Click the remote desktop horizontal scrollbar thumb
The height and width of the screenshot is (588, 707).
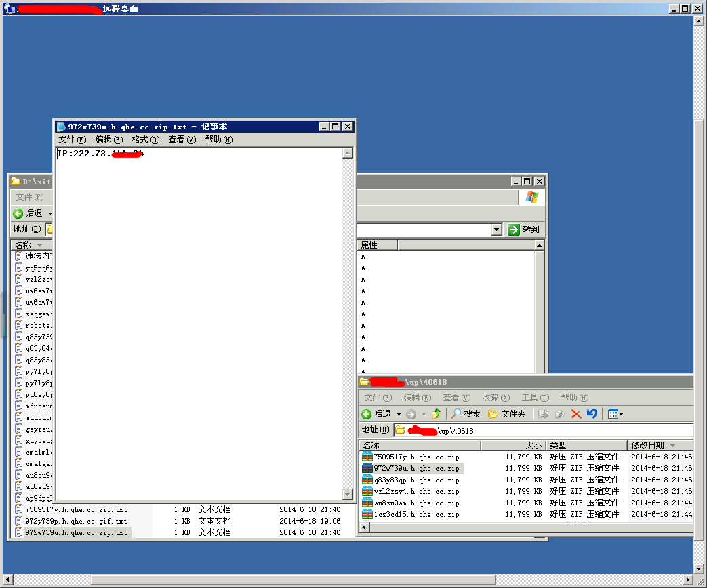294,579
